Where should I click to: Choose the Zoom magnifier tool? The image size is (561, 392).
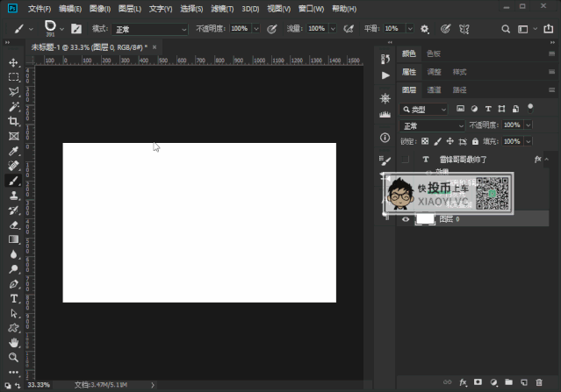[x=14, y=357]
